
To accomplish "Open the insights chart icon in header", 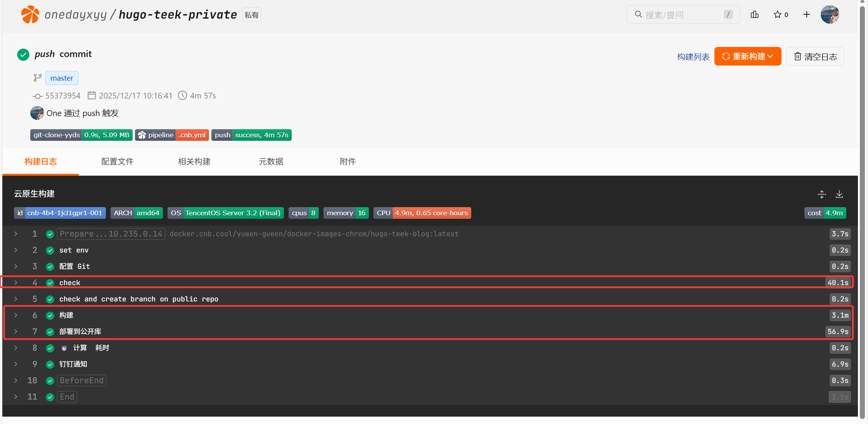I will tap(754, 15).
